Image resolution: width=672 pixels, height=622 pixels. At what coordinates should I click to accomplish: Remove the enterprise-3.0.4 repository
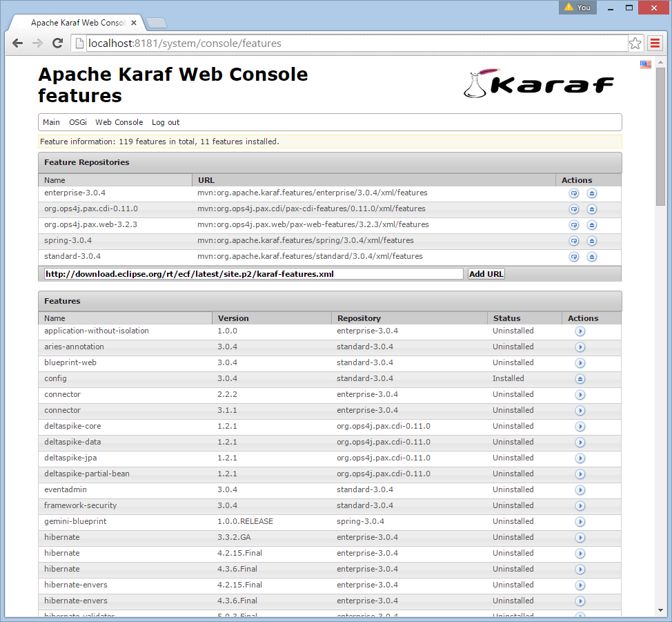pos(592,193)
